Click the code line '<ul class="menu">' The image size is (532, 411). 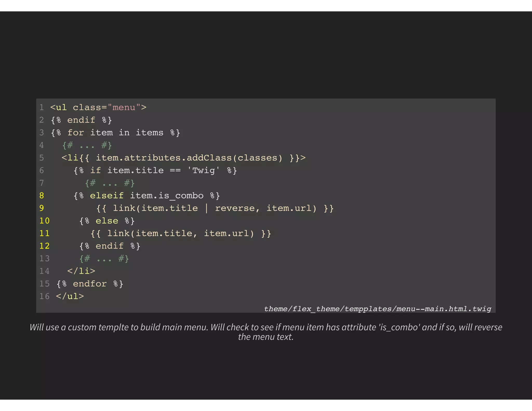[x=98, y=107]
